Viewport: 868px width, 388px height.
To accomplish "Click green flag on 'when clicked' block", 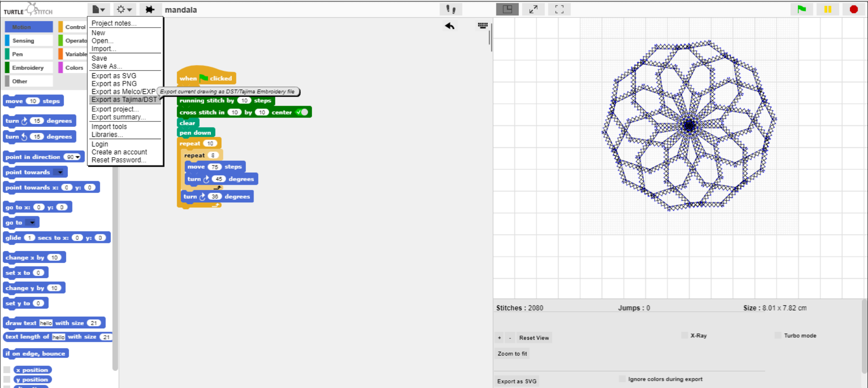I will pyautogui.click(x=204, y=78).
